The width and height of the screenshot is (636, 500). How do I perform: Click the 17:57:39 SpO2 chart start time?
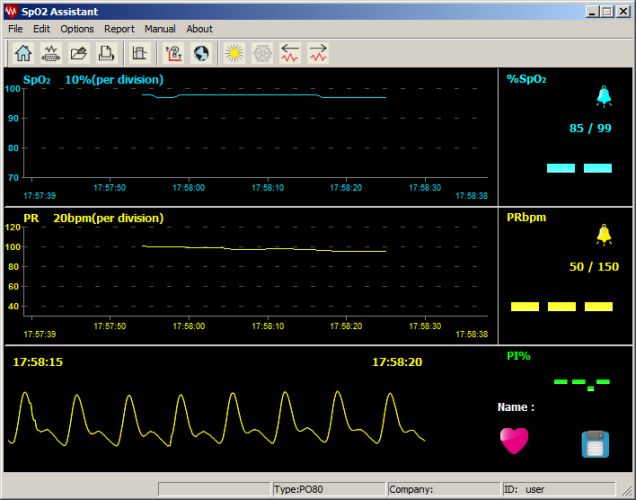coord(40,196)
